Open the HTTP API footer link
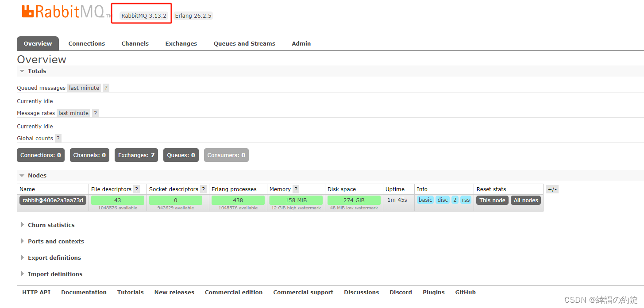This screenshot has width=644, height=308. (x=36, y=293)
